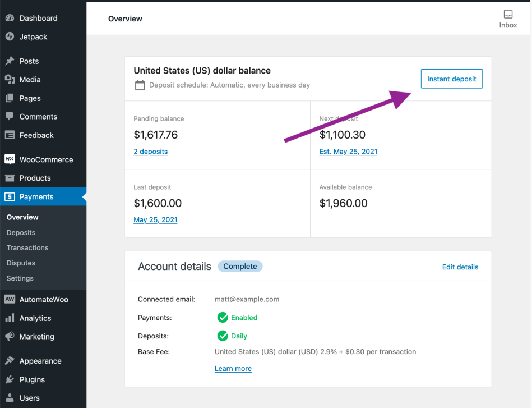This screenshot has height=408, width=532.
Task: Open the Learn more link
Action: (x=233, y=369)
